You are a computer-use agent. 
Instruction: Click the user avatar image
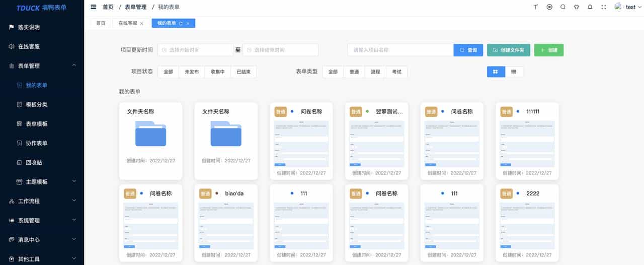pos(619,7)
